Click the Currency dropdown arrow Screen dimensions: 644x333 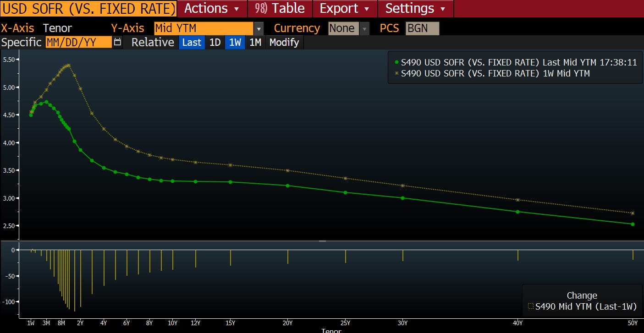[x=365, y=28]
